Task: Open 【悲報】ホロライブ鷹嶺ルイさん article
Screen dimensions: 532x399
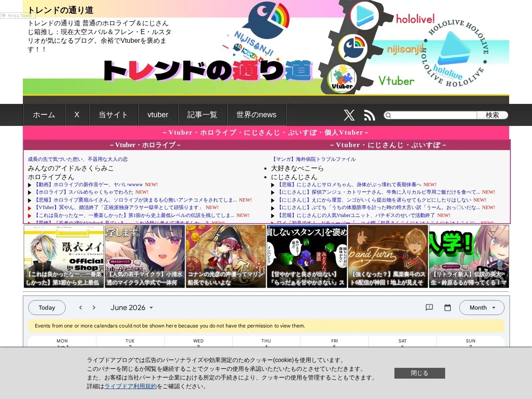Action: 135,200
